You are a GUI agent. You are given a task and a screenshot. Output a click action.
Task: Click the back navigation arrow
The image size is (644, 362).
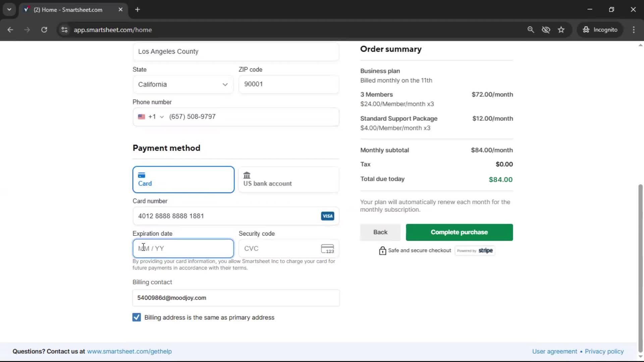pos(10,29)
